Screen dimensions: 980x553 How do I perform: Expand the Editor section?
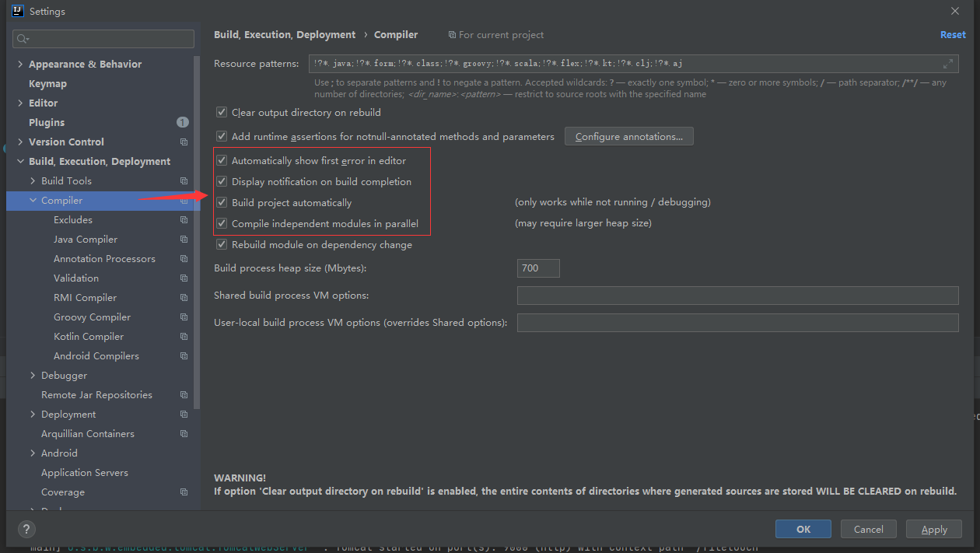point(20,103)
